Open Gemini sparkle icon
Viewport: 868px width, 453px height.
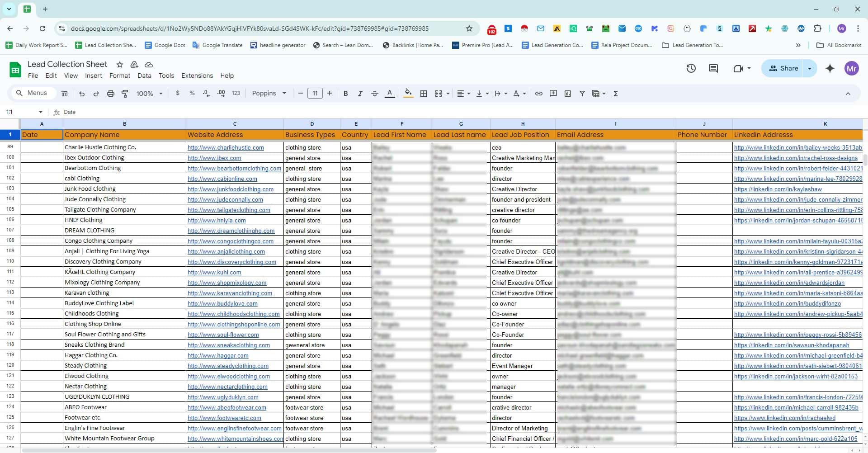[830, 68]
